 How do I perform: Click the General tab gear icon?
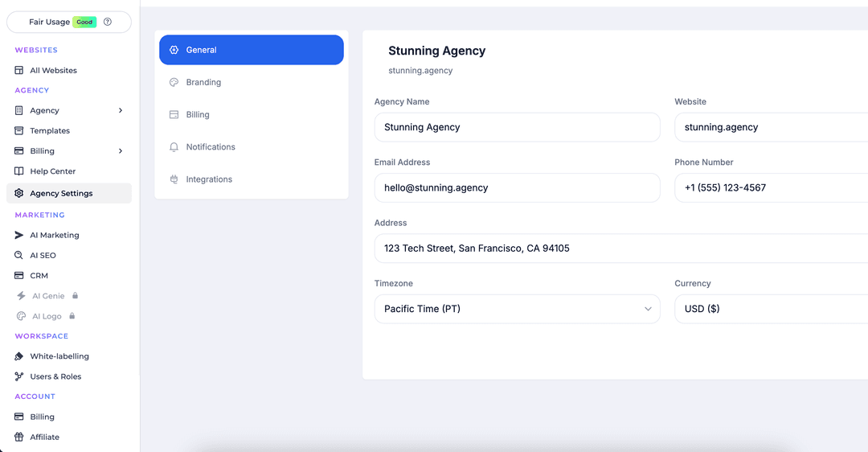pos(174,50)
